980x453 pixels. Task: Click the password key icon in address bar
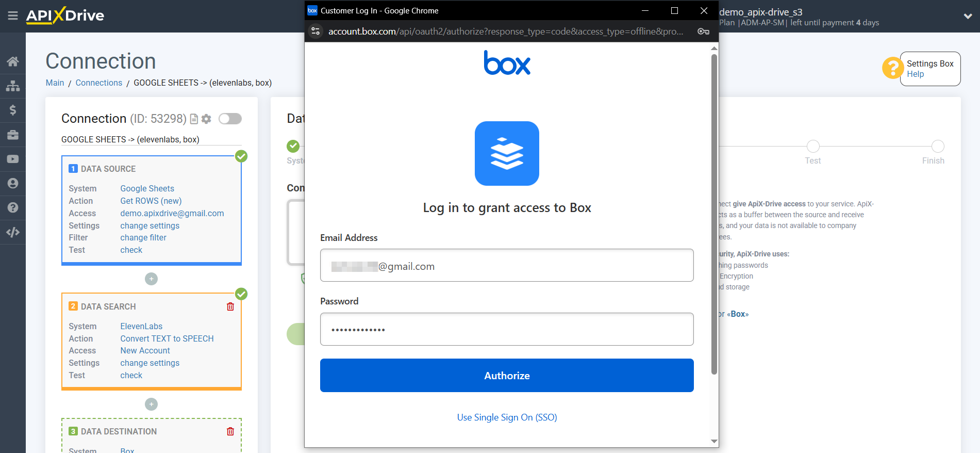[x=703, y=31]
